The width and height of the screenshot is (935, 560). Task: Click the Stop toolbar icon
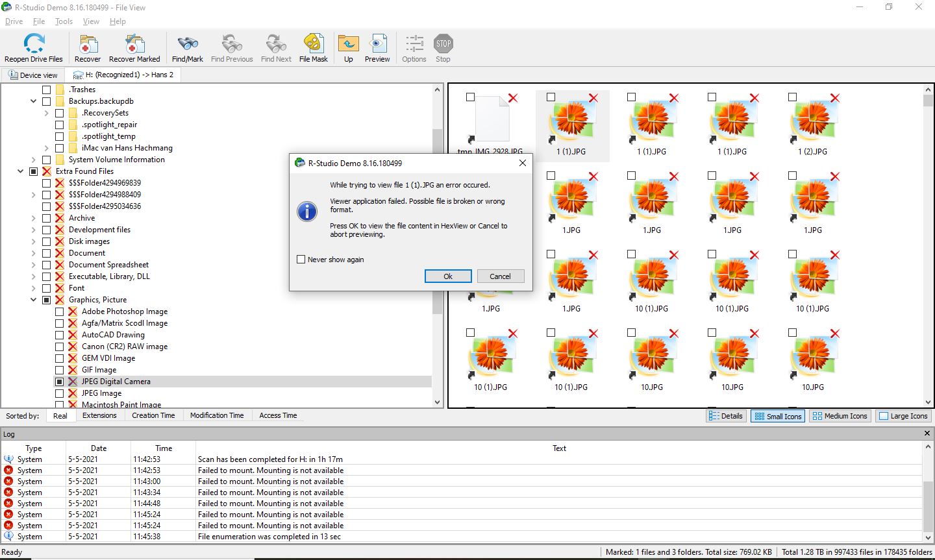point(443,43)
